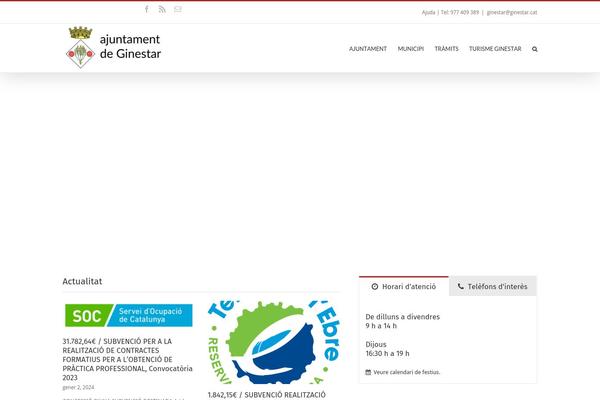The width and height of the screenshot is (600, 400).
Task: Click the Ajuda link in top bar
Action: [429, 12]
